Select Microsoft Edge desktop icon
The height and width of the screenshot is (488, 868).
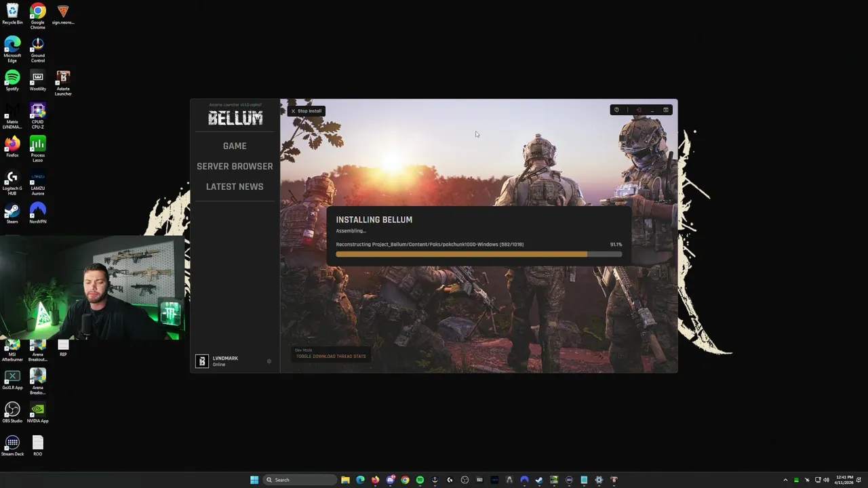click(12, 50)
